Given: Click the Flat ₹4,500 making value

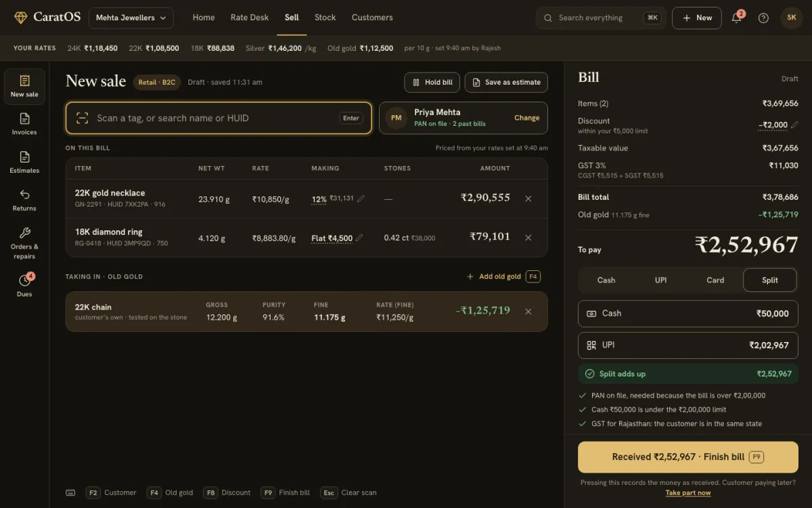Looking at the screenshot, I should (332, 238).
